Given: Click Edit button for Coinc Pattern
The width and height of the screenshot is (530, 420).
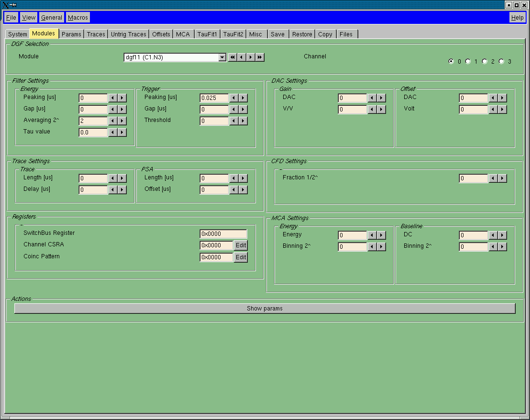Looking at the screenshot, I should pos(241,257).
